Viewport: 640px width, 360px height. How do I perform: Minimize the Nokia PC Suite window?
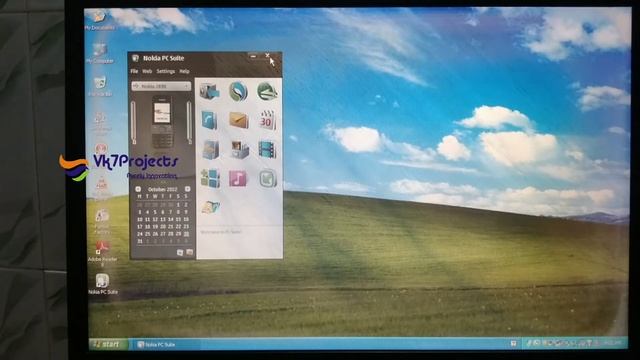(x=253, y=56)
